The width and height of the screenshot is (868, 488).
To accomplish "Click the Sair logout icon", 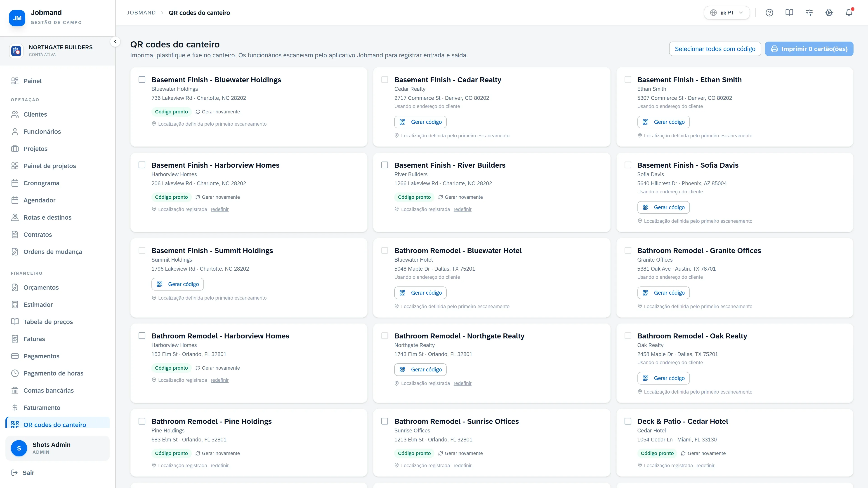I will pos(14,473).
